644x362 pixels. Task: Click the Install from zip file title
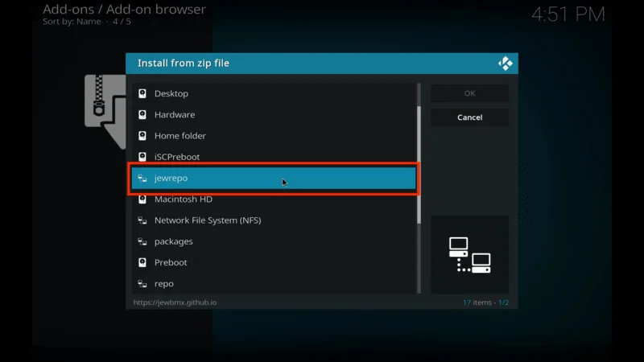click(x=184, y=64)
